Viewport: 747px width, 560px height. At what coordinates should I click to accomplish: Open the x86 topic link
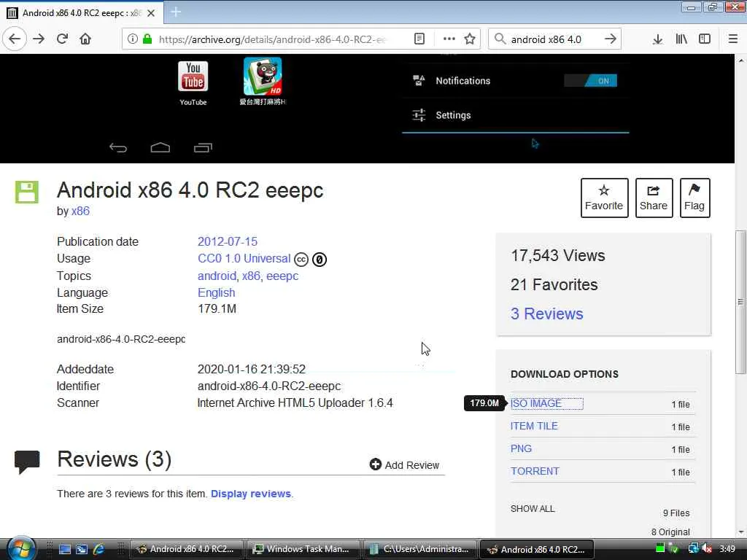coord(251,276)
